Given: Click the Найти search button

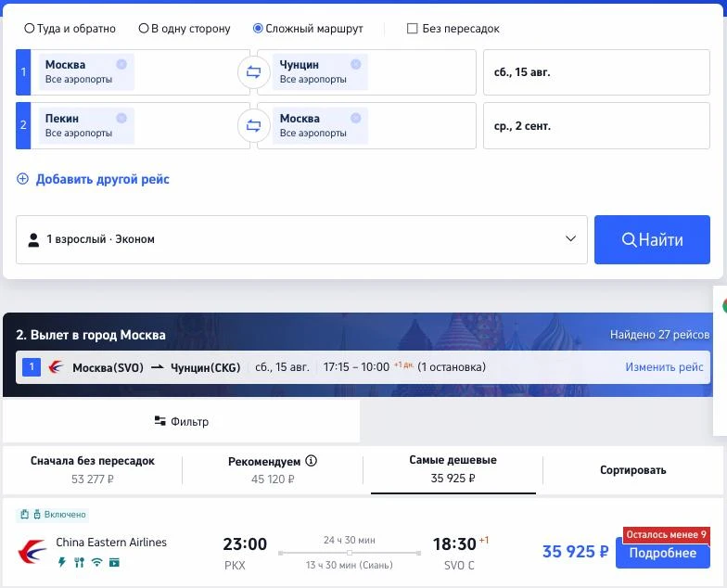Looking at the screenshot, I should click(x=652, y=239).
